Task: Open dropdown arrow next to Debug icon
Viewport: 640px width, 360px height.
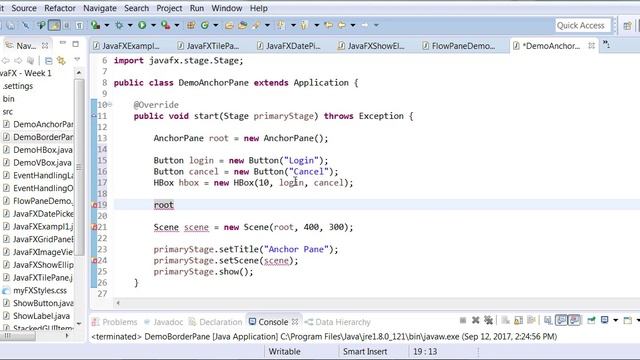Action: tap(130, 25)
